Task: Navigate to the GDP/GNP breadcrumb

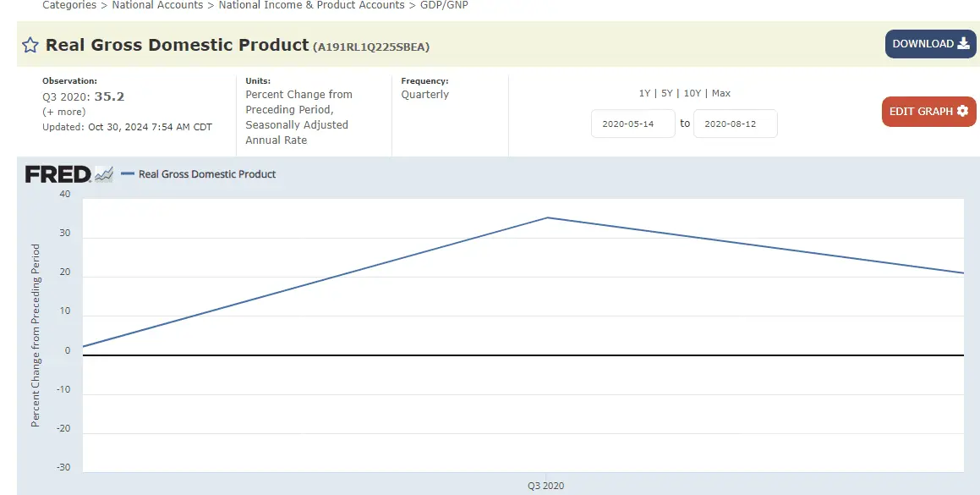Action: [444, 5]
